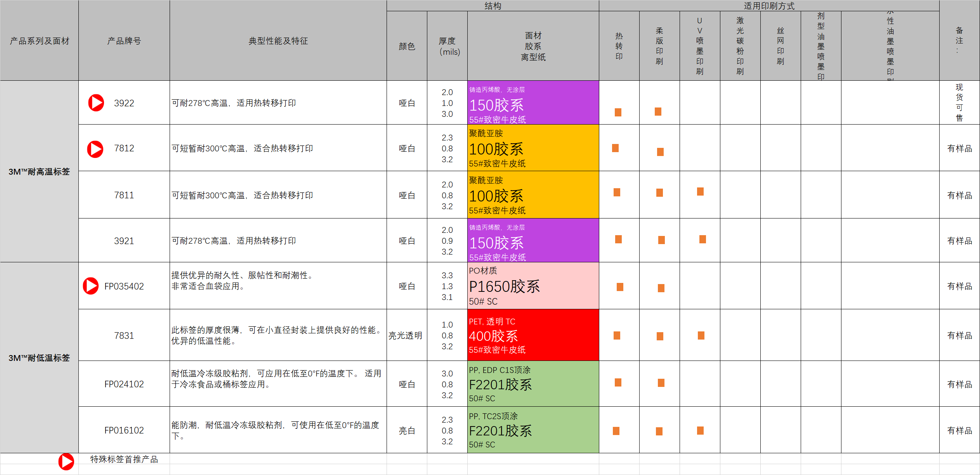Click the orange 热转印 marker in row FP024102

618,382
